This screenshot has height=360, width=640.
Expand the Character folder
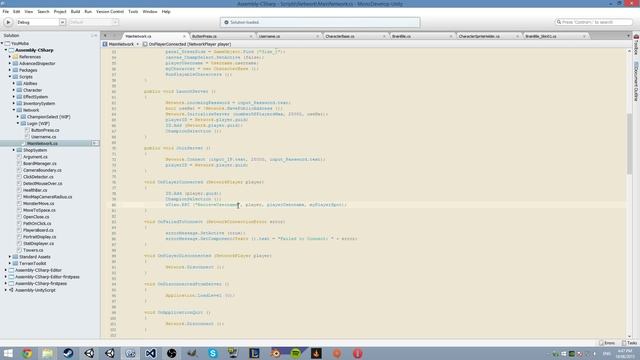click(x=14, y=90)
